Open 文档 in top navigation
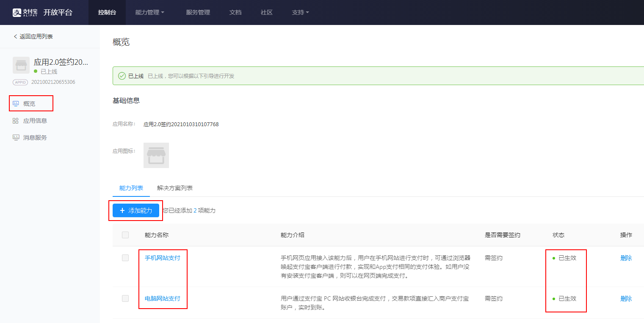 [235, 12]
